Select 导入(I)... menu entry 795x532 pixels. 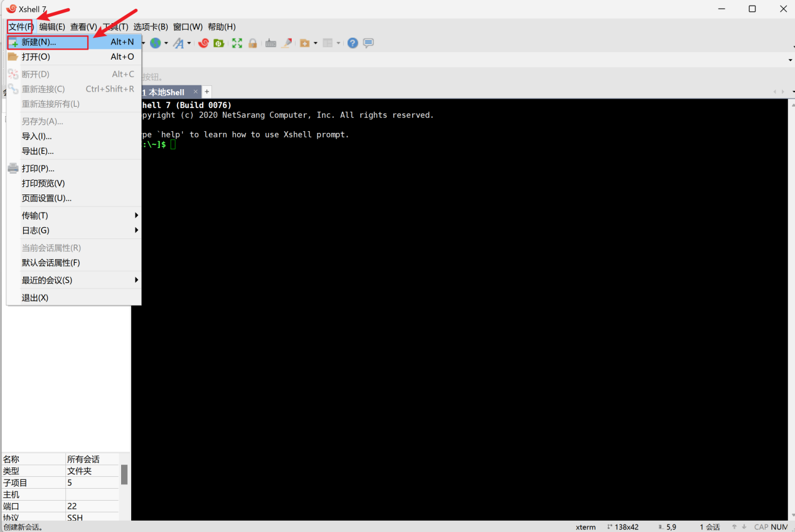(74, 136)
